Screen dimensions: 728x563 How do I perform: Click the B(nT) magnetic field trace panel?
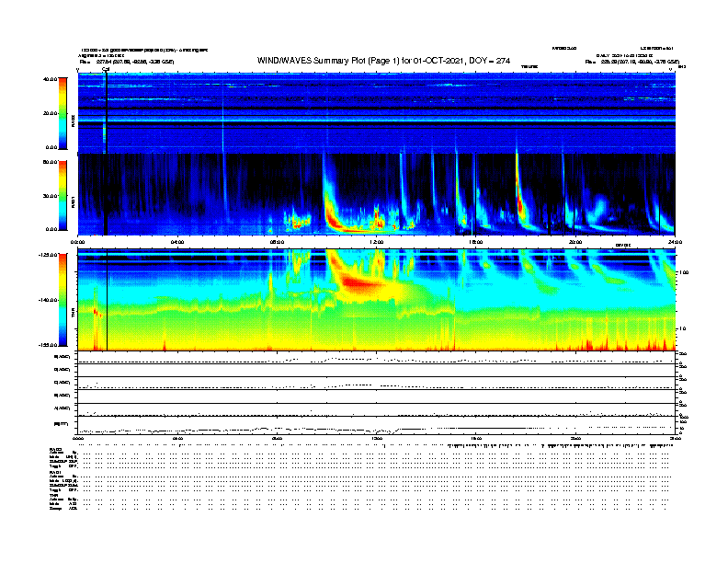pyautogui.click(x=377, y=426)
